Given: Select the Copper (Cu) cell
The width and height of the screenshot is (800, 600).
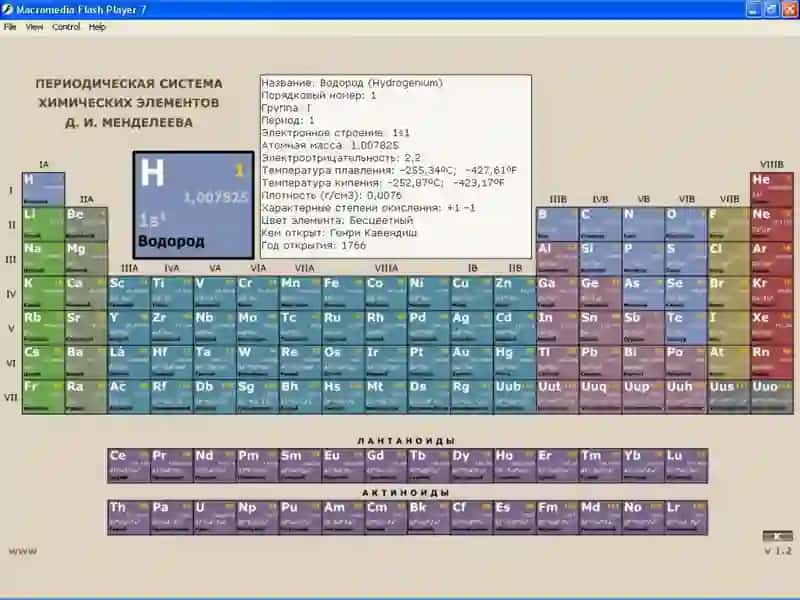Looking at the screenshot, I should [472, 293].
